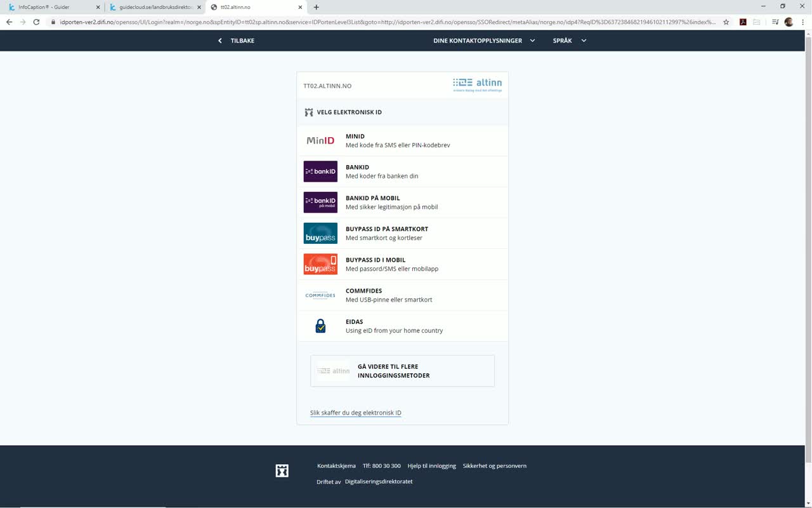Open Sikkerhet og personvern link

(x=495, y=466)
